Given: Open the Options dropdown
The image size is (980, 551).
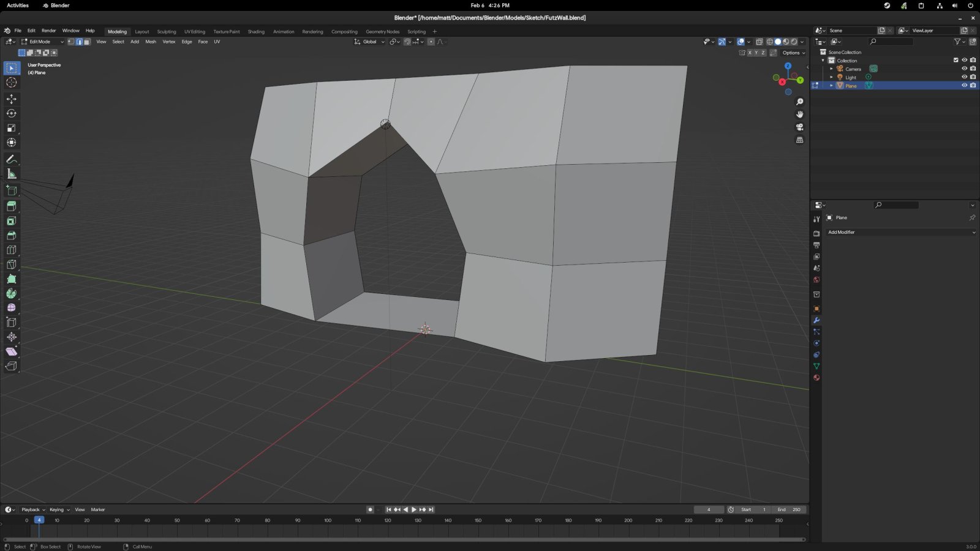Looking at the screenshot, I should pyautogui.click(x=794, y=53).
